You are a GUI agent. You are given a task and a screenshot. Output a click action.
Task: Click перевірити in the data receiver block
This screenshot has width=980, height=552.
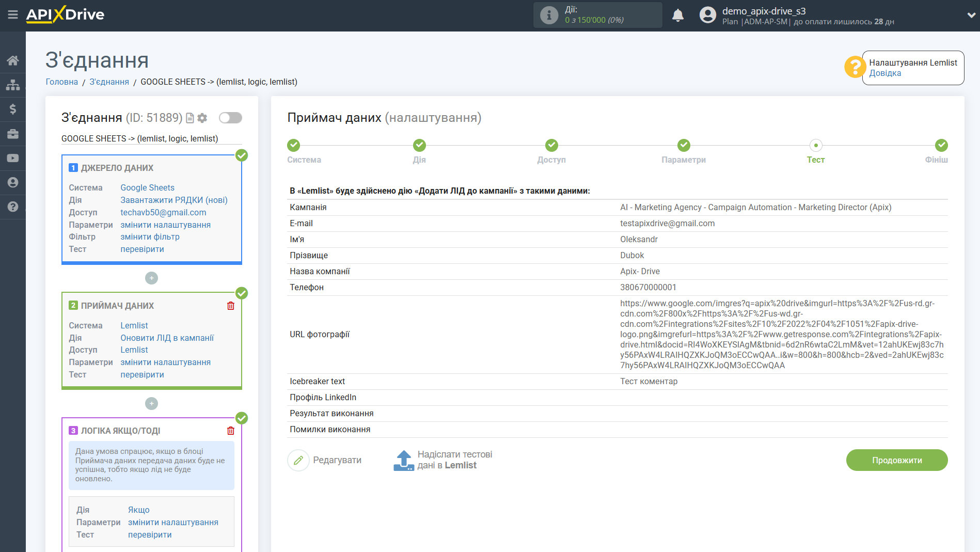click(142, 375)
